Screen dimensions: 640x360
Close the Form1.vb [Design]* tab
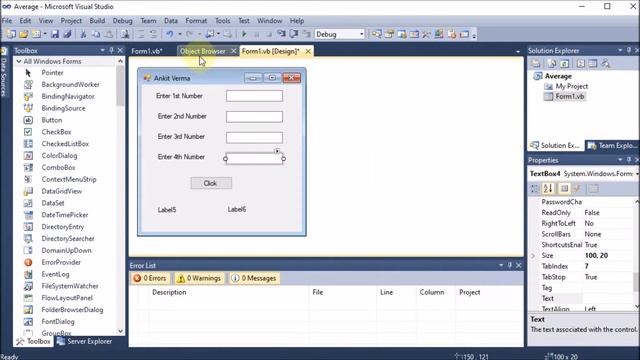(308, 51)
